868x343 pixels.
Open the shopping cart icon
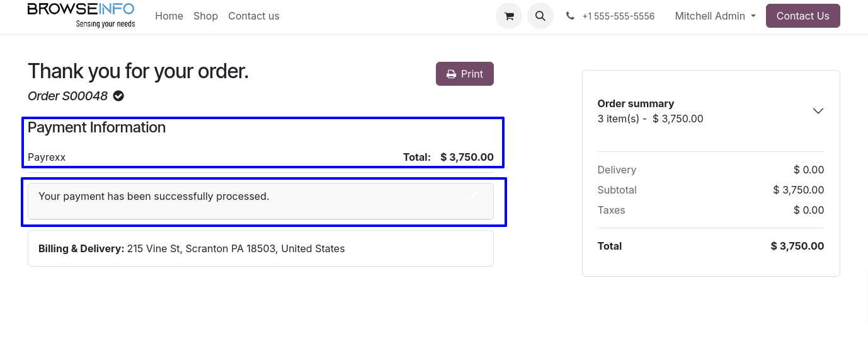coord(509,16)
